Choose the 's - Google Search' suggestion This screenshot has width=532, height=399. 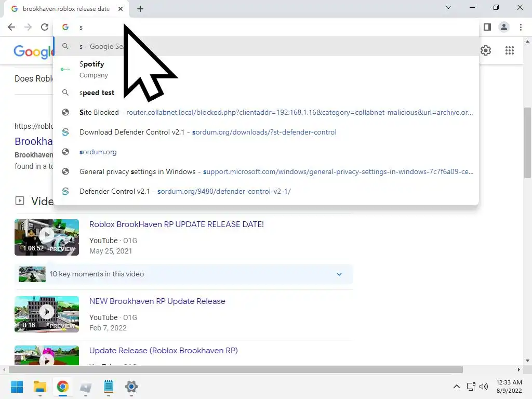[266, 46]
